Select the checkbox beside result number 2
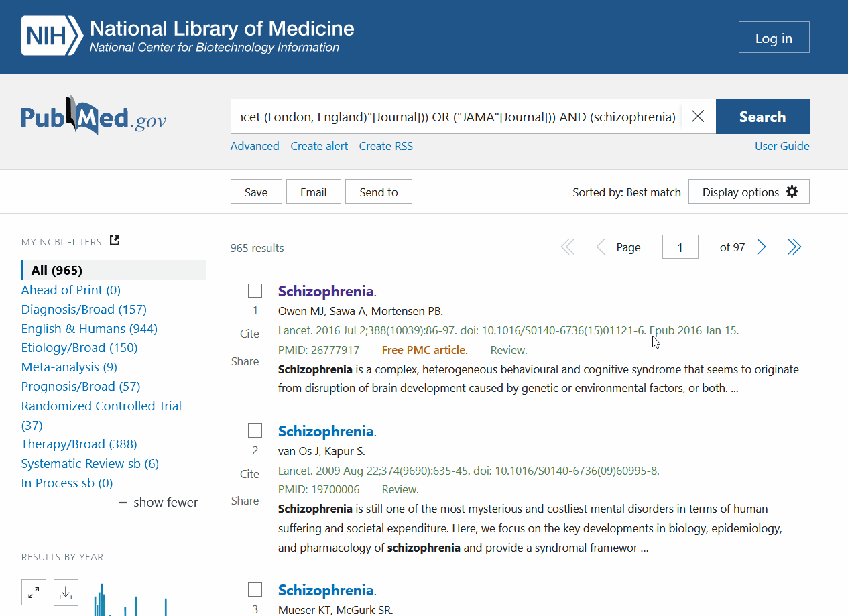Viewport: 848px width, 616px height. click(255, 430)
